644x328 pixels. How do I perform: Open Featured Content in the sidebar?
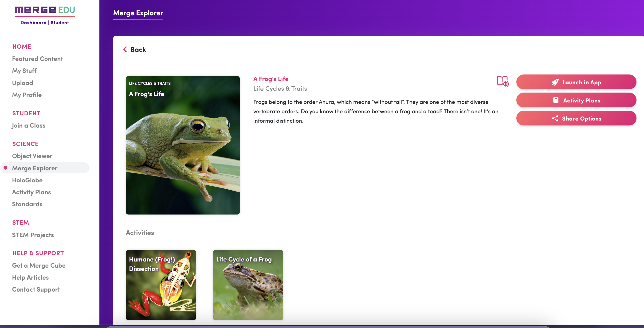coord(38,59)
